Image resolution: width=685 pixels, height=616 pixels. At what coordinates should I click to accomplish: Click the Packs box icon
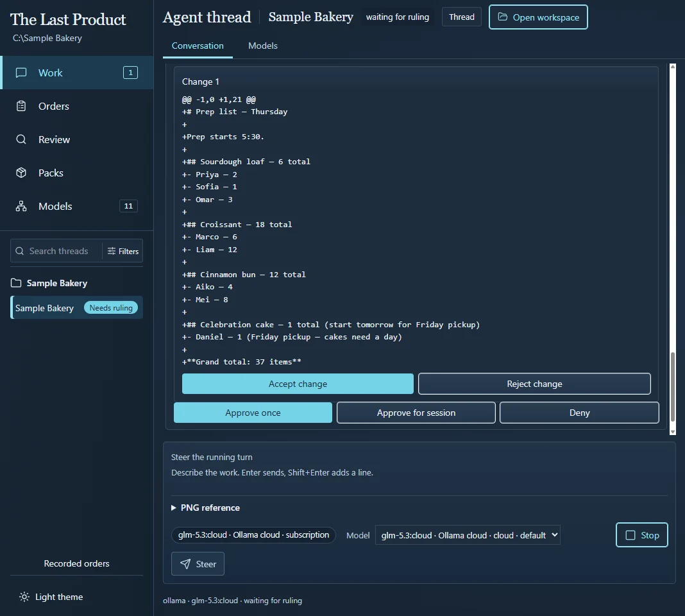click(x=21, y=173)
